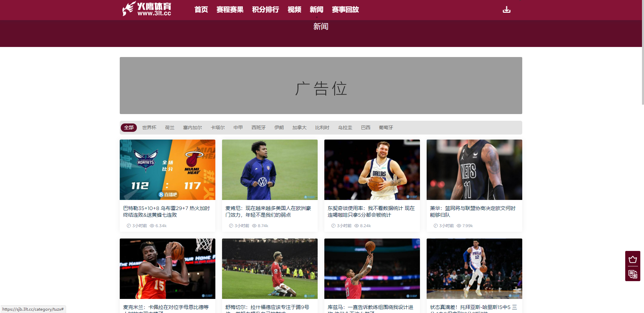Select the 伊朗 category filter
The image size is (644, 313).
(x=279, y=127)
